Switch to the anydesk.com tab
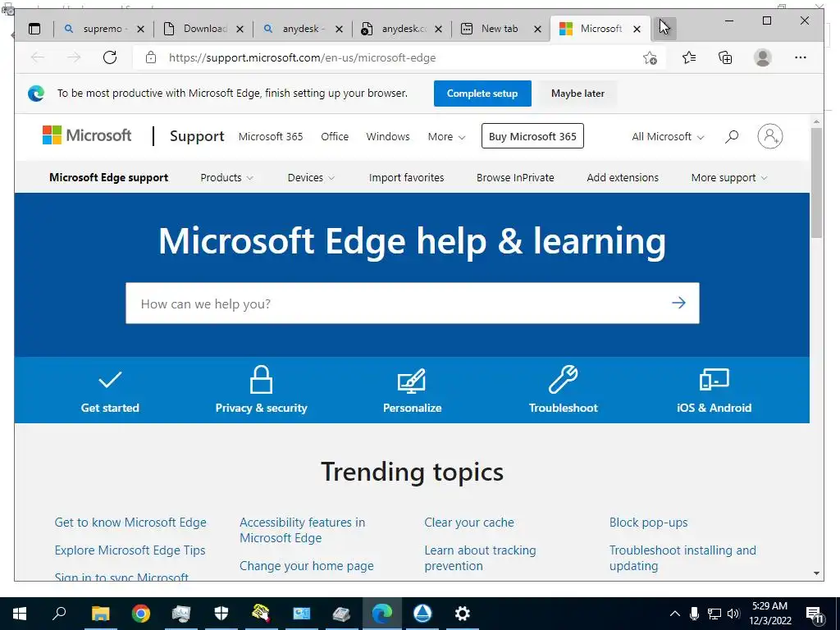The height and width of the screenshot is (630, 840). click(x=395, y=29)
